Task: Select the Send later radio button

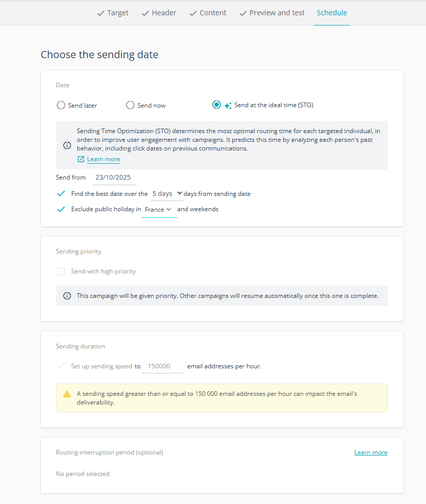Action: tap(61, 105)
